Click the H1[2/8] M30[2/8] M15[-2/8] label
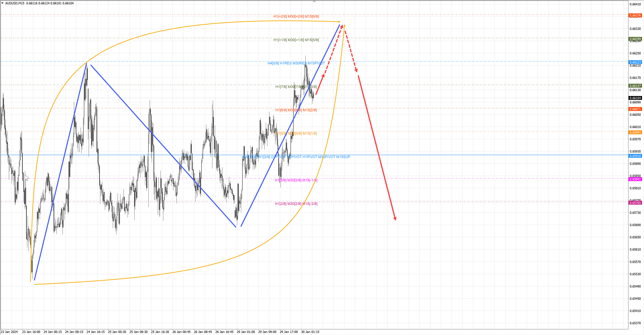Screen dimensions: 644x335 [x=296, y=204]
